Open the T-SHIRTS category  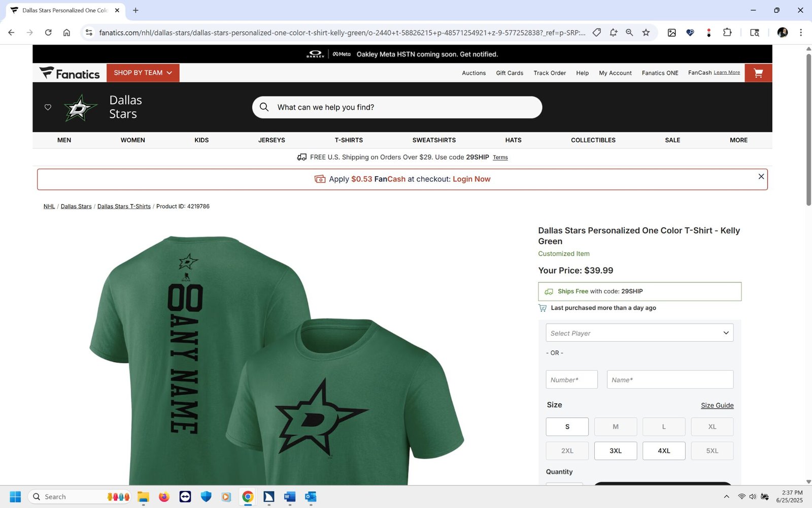(349, 140)
